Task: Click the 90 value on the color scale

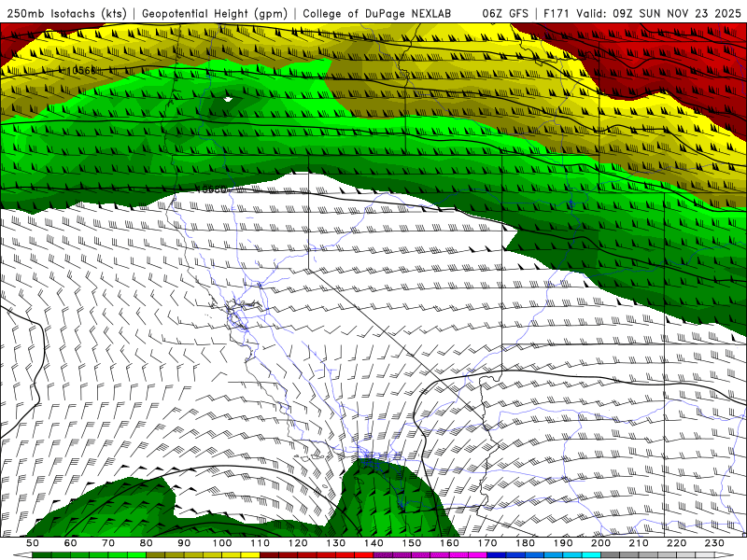Action: 184,543
